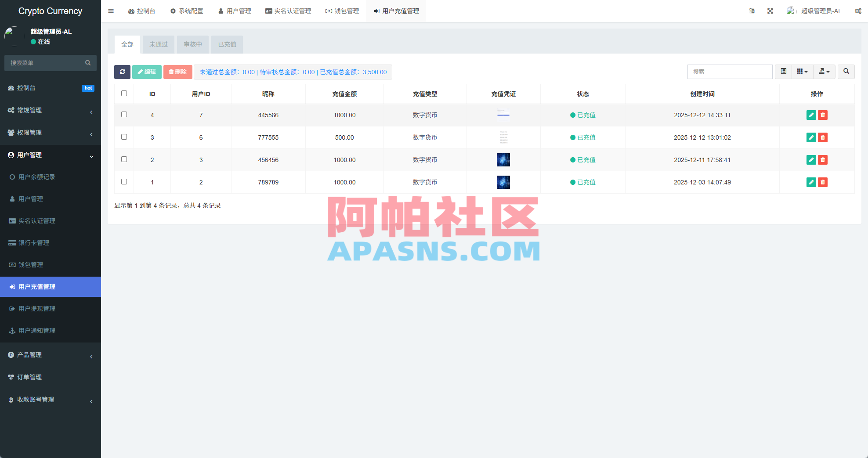This screenshot has width=868, height=458.
Task: Edit recharge record for nickname 789789
Action: point(811,182)
